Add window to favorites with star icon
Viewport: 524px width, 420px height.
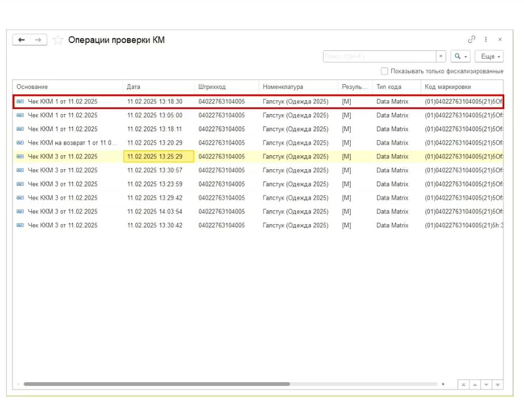(x=58, y=40)
